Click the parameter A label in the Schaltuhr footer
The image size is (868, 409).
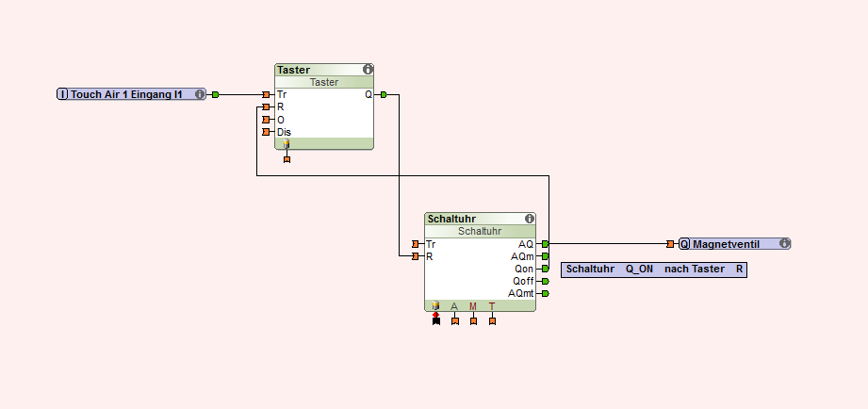pos(454,306)
